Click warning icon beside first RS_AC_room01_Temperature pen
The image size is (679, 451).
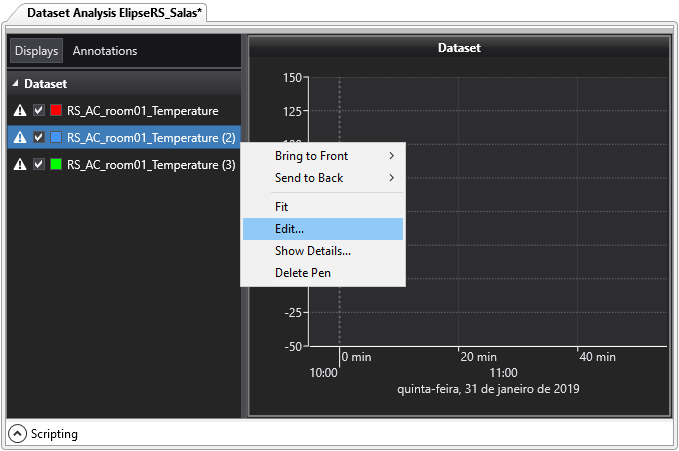click(x=20, y=111)
